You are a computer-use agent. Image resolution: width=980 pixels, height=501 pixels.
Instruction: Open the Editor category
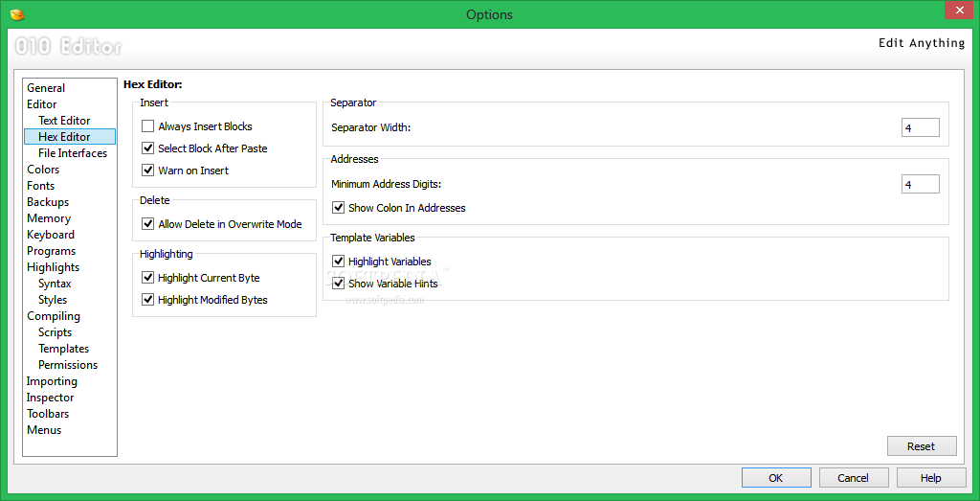42,104
